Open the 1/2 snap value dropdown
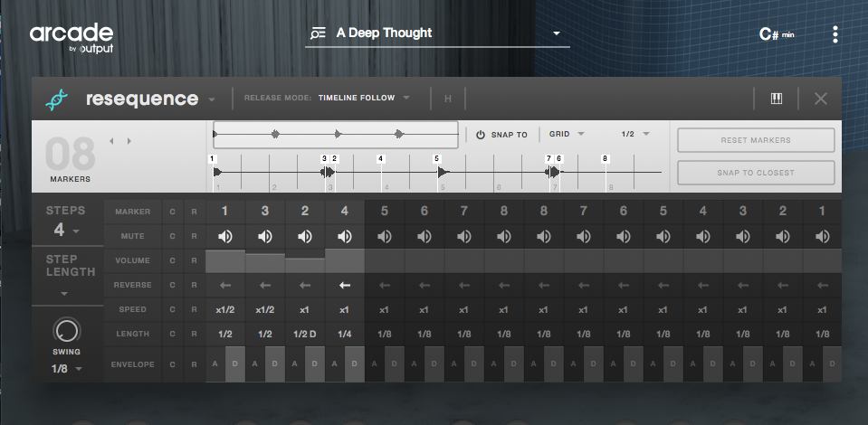Viewport: 868px width, 425px height. (x=635, y=134)
